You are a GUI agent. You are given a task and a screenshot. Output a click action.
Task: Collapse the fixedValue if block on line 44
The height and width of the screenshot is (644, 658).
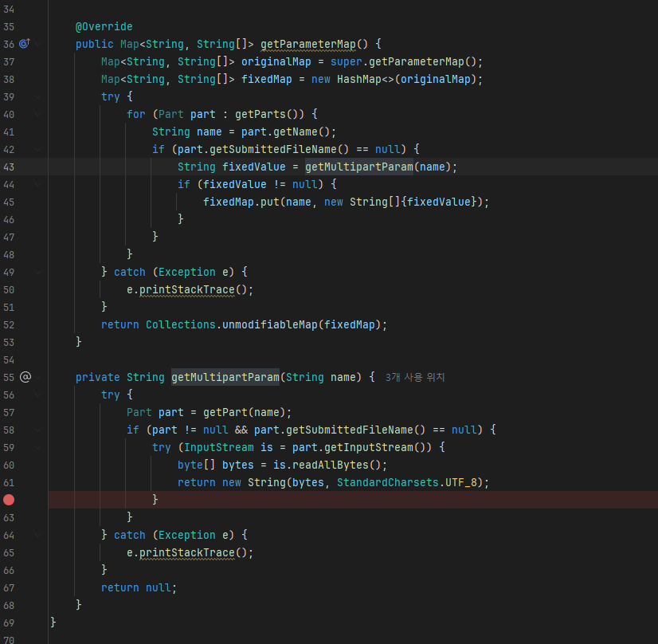point(37,184)
